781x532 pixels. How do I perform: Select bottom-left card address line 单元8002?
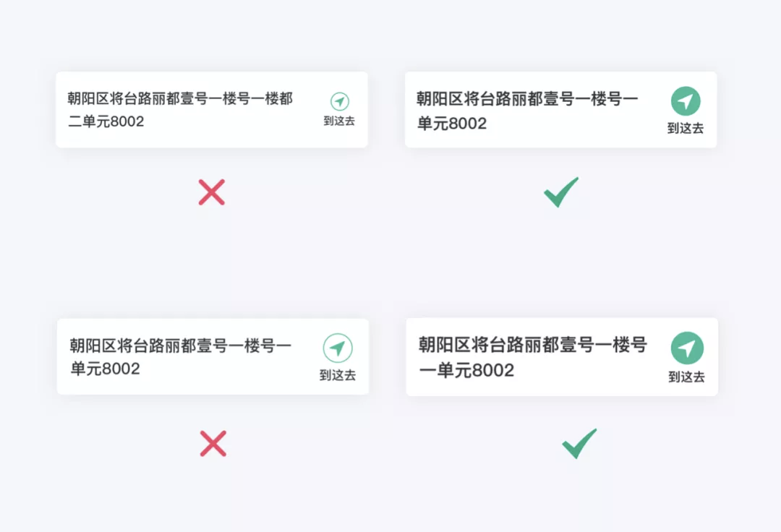[105, 369]
